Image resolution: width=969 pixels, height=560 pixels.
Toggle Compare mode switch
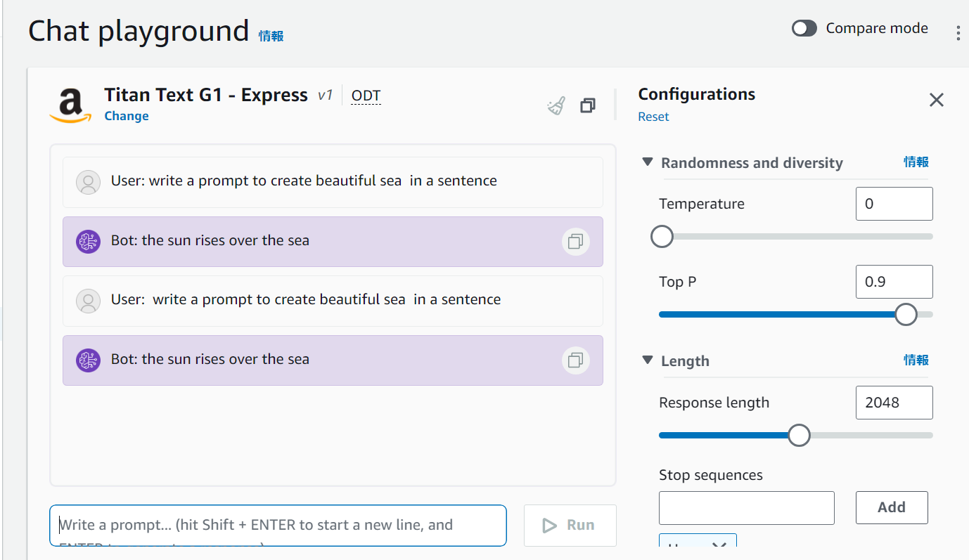804,28
